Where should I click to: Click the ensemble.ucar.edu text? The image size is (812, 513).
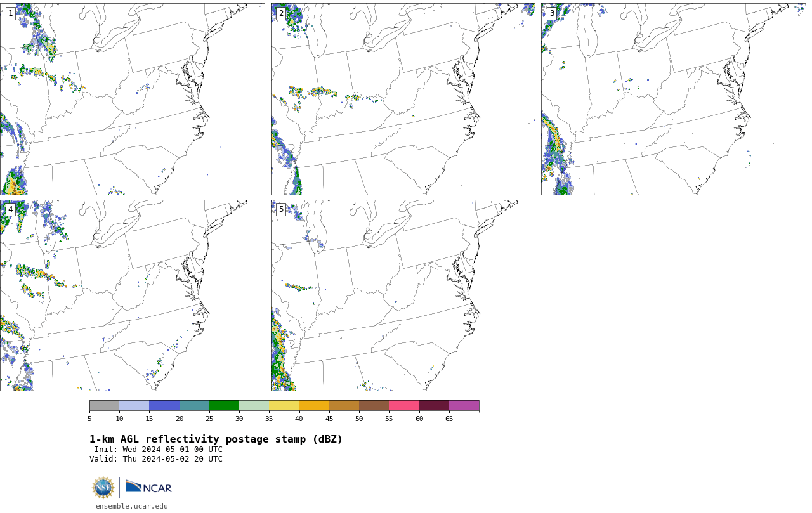click(x=132, y=506)
